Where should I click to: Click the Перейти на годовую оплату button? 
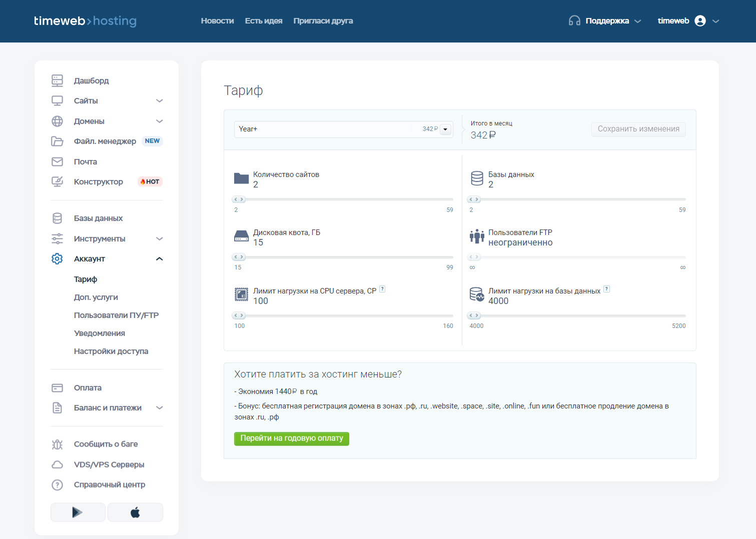click(x=292, y=438)
